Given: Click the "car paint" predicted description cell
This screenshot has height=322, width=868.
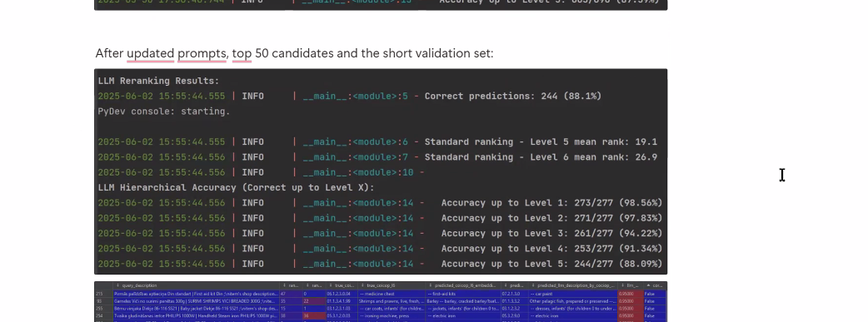Looking at the screenshot, I should click(572, 294).
